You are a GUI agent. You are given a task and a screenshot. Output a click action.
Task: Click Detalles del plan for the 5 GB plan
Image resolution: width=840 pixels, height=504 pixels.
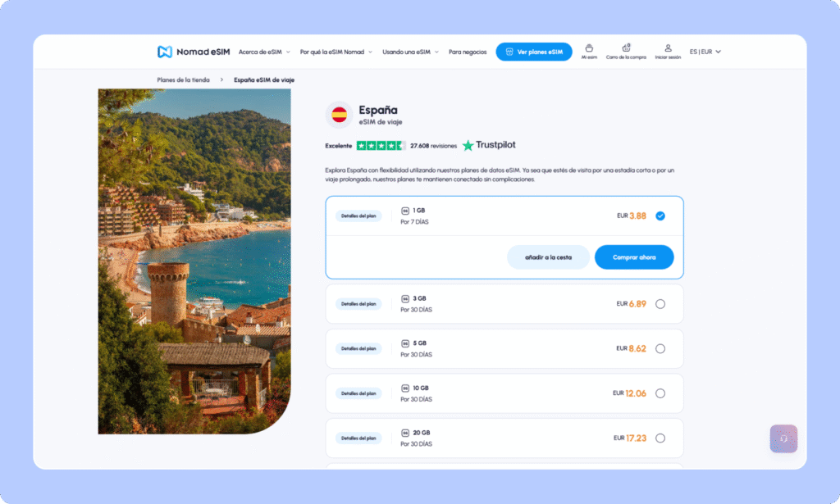pyautogui.click(x=358, y=348)
